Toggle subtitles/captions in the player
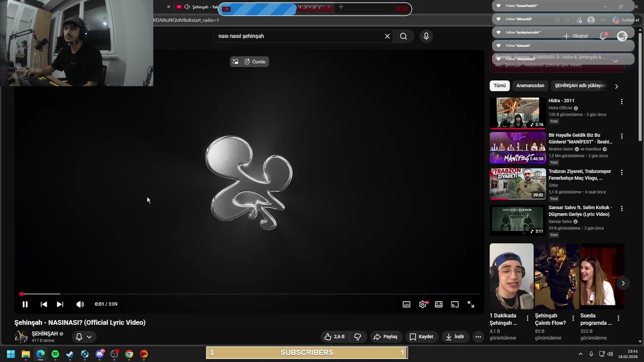 pos(407,304)
